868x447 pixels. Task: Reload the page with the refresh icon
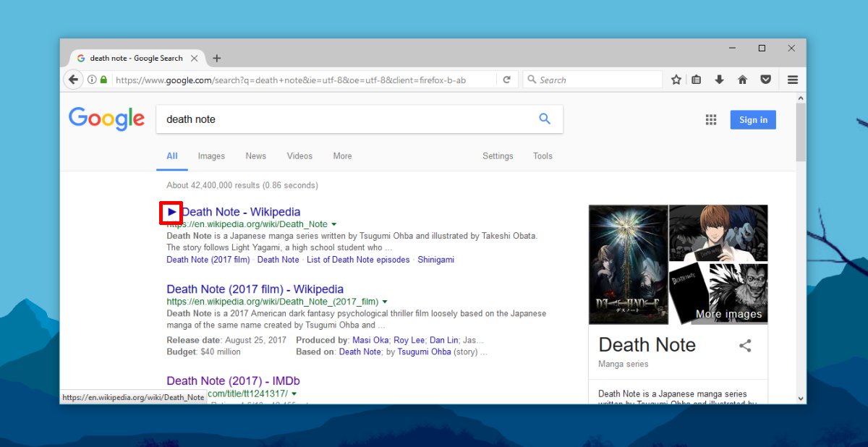click(507, 80)
